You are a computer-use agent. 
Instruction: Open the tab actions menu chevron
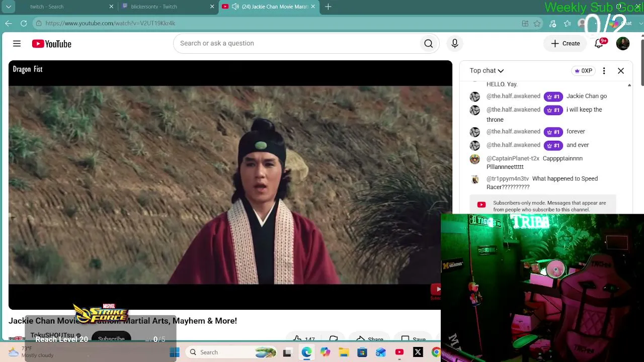coord(9,7)
